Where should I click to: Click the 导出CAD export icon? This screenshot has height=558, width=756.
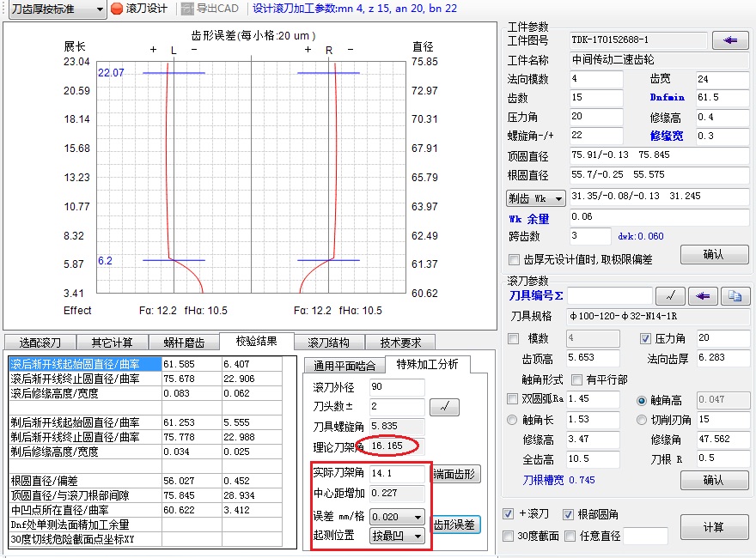coord(186,9)
